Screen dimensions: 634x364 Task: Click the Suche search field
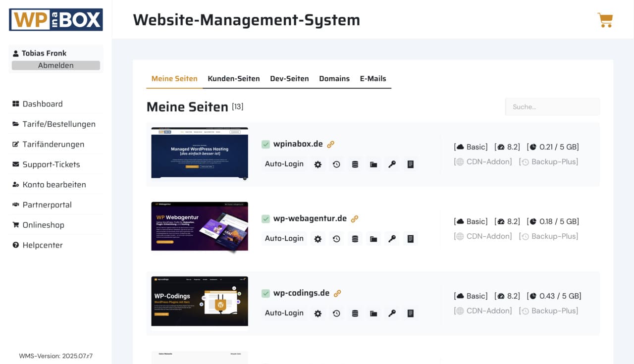click(552, 106)
